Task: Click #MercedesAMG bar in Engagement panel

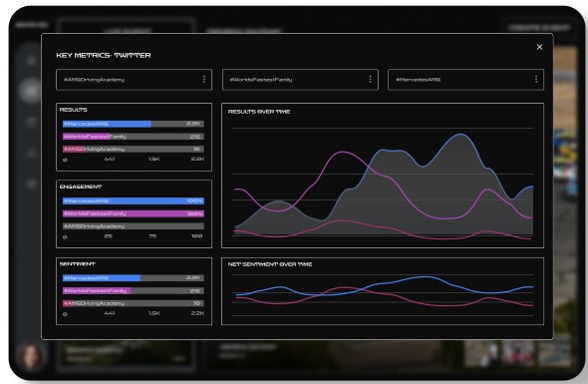Action: pyautogui.click(x=134, y=200)
